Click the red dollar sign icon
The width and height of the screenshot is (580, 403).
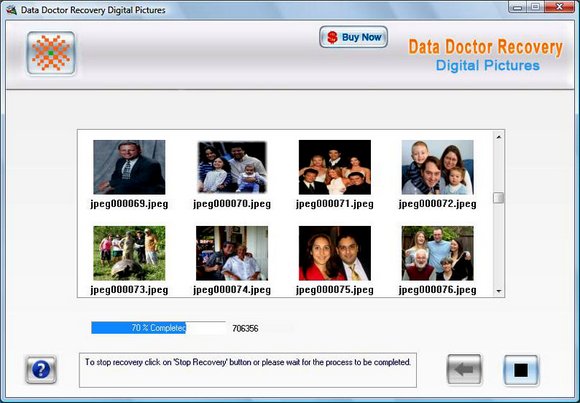click(x=332, y=37)
